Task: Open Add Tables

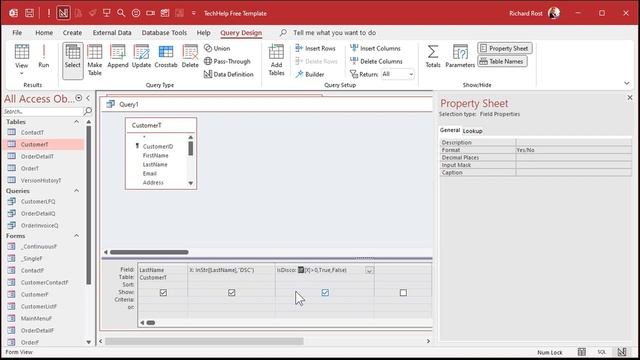Action: [276, 60]
